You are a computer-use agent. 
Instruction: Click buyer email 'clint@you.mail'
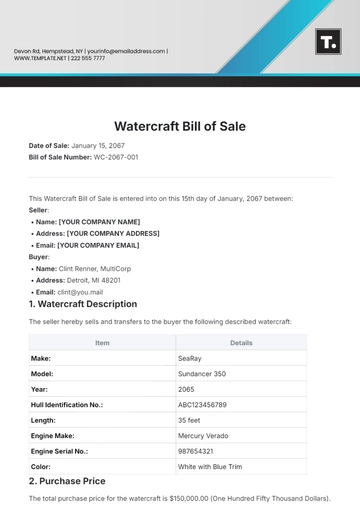[x=80, y=292]
